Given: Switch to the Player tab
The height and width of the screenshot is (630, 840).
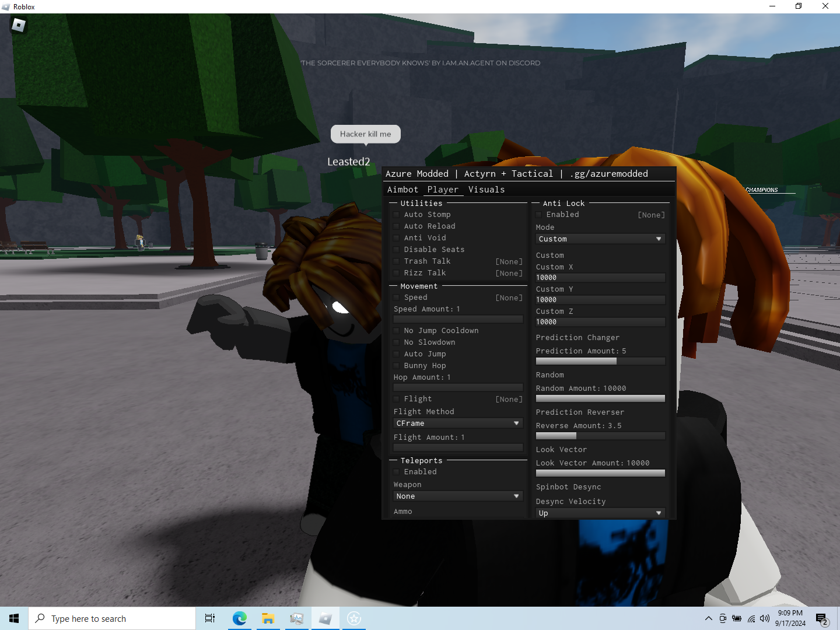Looking at the screenshot, I should click(x=443, y=190).
